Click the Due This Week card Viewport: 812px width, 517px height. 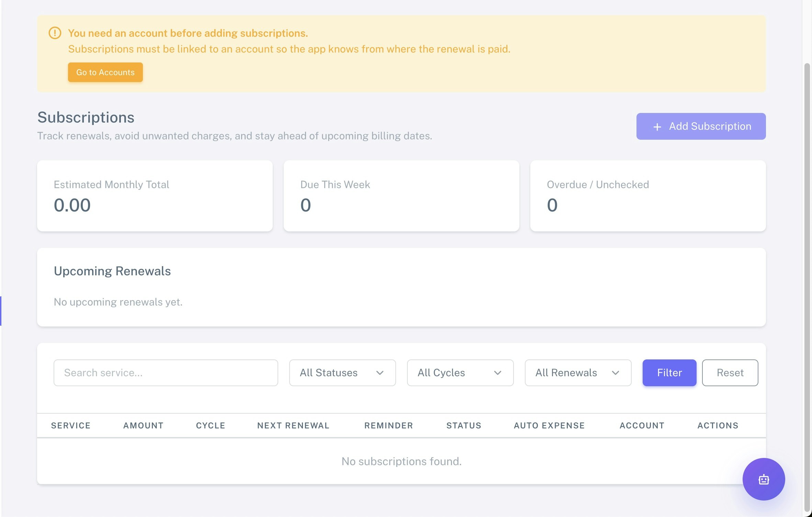click(401, 196)
